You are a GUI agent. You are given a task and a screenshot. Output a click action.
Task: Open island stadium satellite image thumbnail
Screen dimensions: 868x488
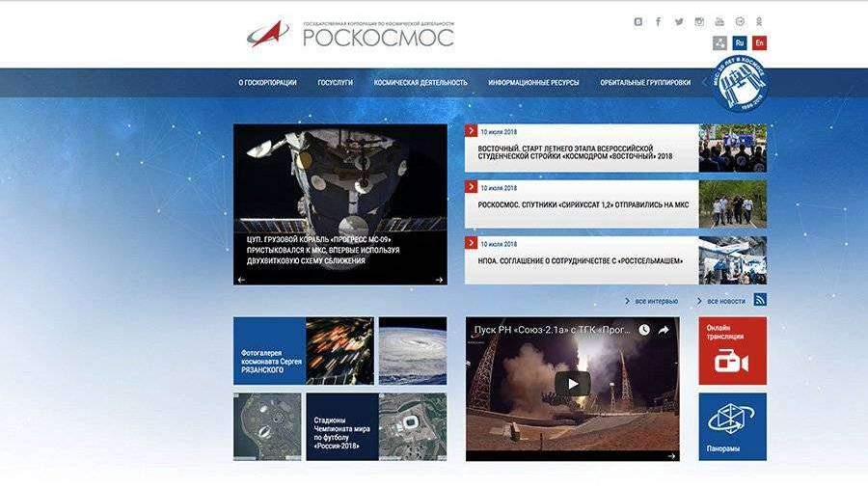point(267,426)
